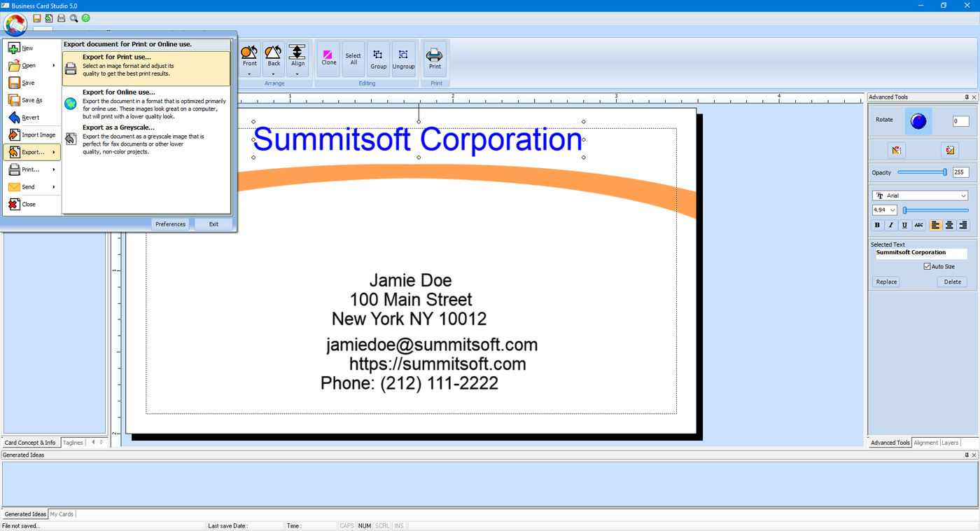Toggle strikethrough ABC formatting
The height and width of the screenshot is (531, 980).
click(x=919, y=225)
